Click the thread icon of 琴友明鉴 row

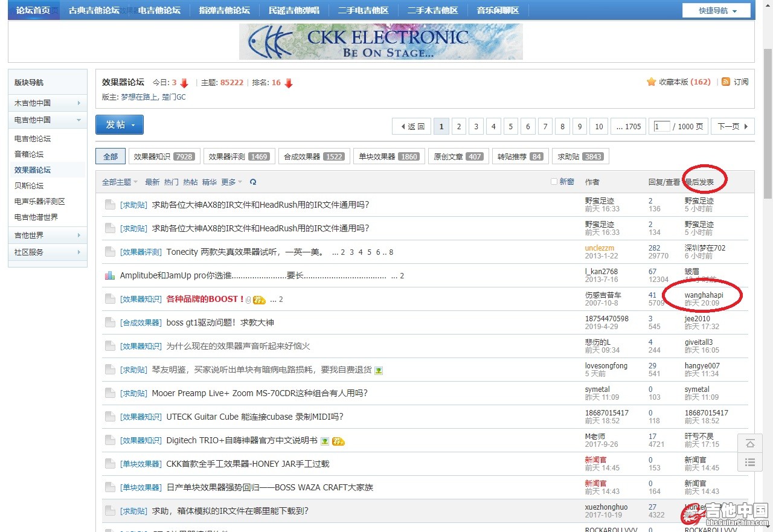tap(109, 370)
